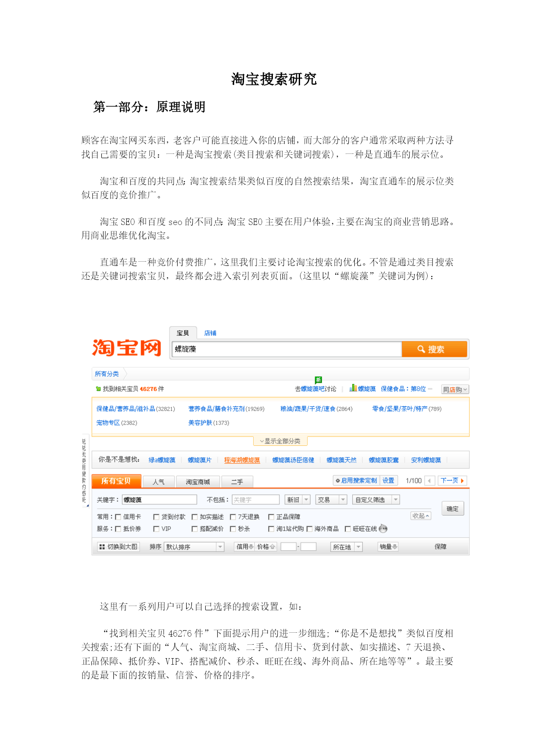Click the 设置 link beside 启用搜索定制
The width and height of the screenshot is (535, 756).
pos(388,481)
